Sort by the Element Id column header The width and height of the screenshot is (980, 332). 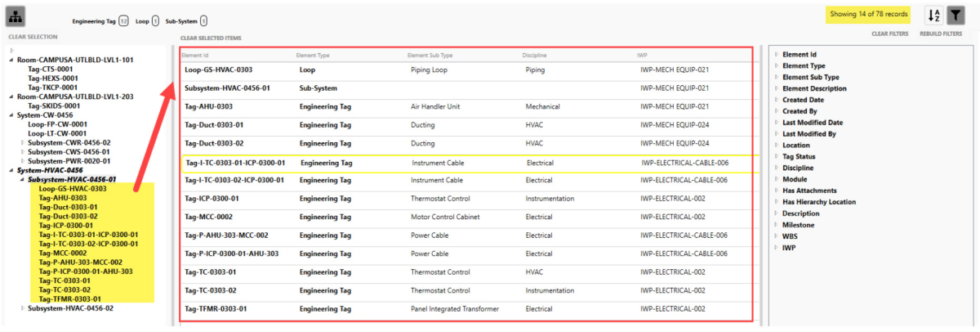pos(196,55)
